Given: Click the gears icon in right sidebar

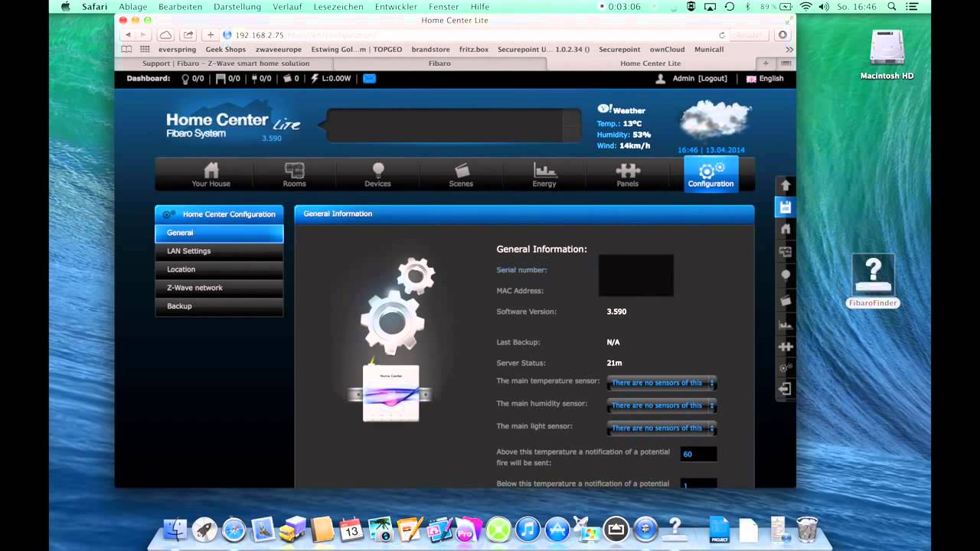Looking at the screenshot, I should pyautogui.click(x=785, y=367).
